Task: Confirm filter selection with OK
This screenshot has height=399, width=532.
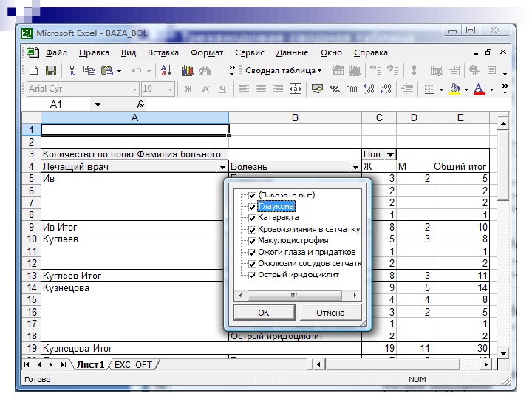Action: click(x=264, y=313)
